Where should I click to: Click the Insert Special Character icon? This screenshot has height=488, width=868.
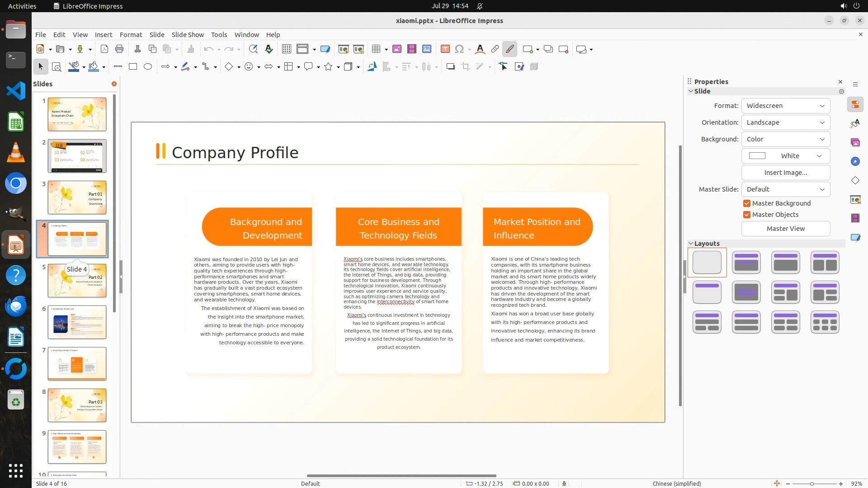coord(459,49)
